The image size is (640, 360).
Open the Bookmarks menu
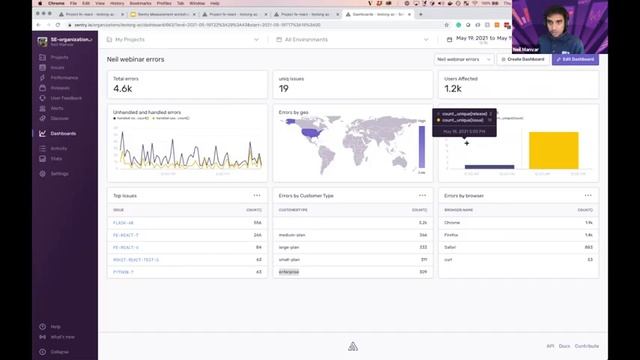click(x=140, y=3)
